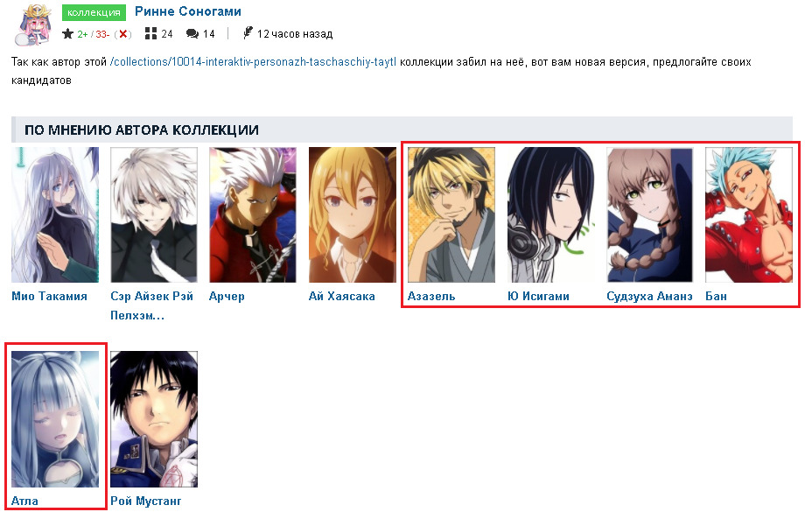This screenshot has height=512, width=812.
Task: Select the Ай Хаясака portrait thumbnail
Action: point(352,215)
